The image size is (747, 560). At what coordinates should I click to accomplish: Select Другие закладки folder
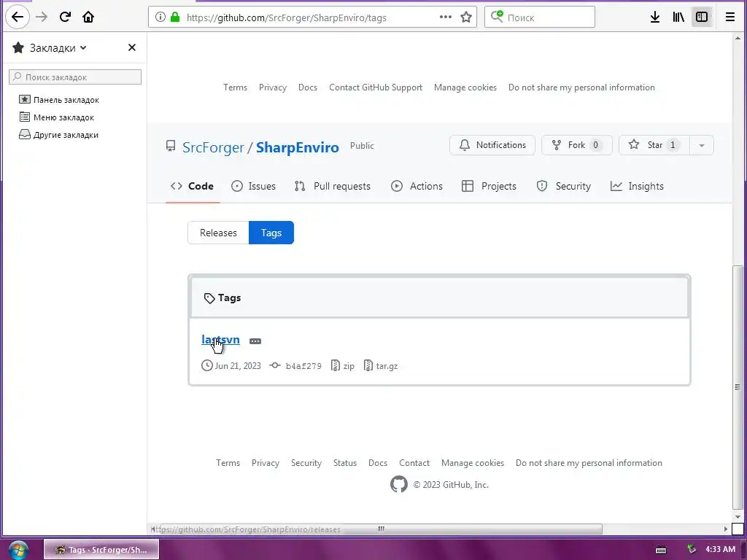point(58,135)
